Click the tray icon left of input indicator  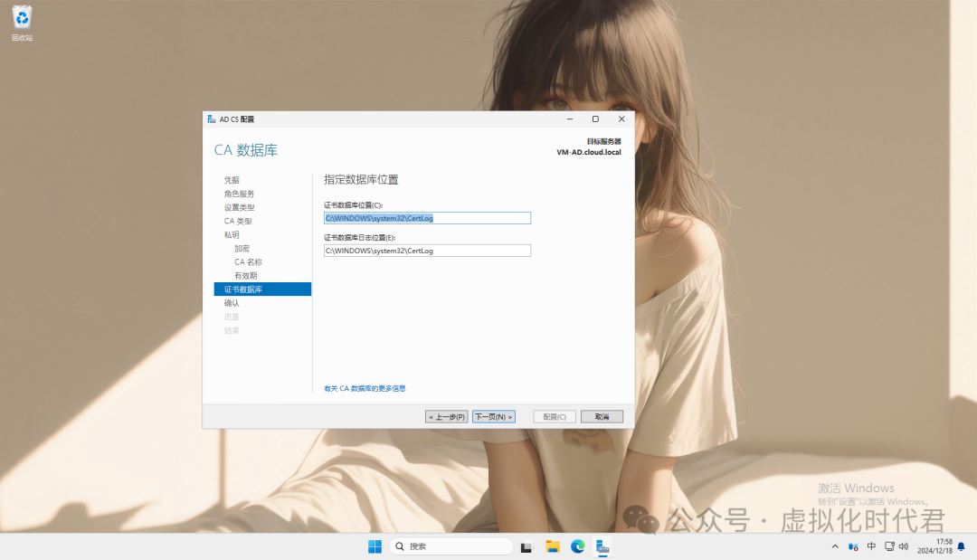click(x=853, y=546)
